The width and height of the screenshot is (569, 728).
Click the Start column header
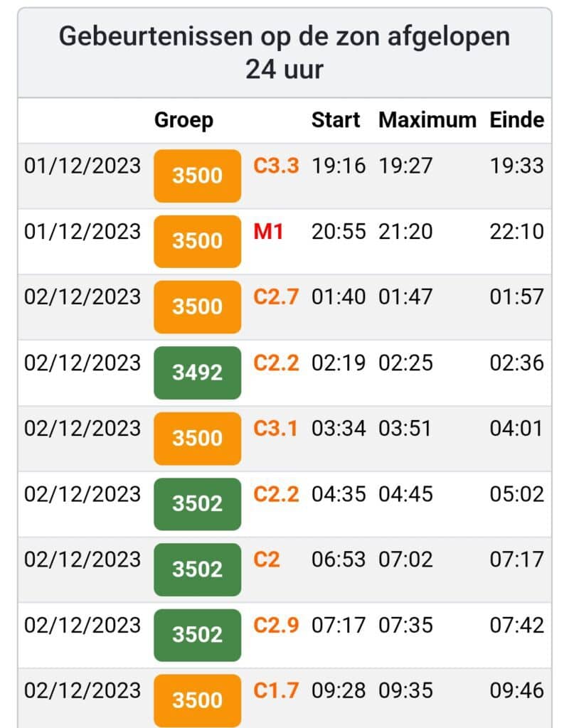pyautogui.click(x=336, y=120)
